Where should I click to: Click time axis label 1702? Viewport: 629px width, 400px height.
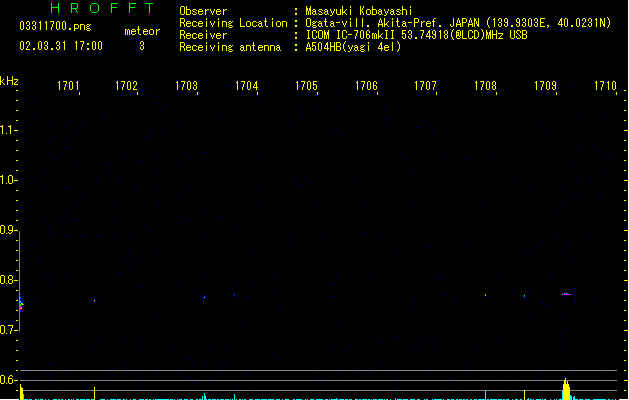(126, 86)
